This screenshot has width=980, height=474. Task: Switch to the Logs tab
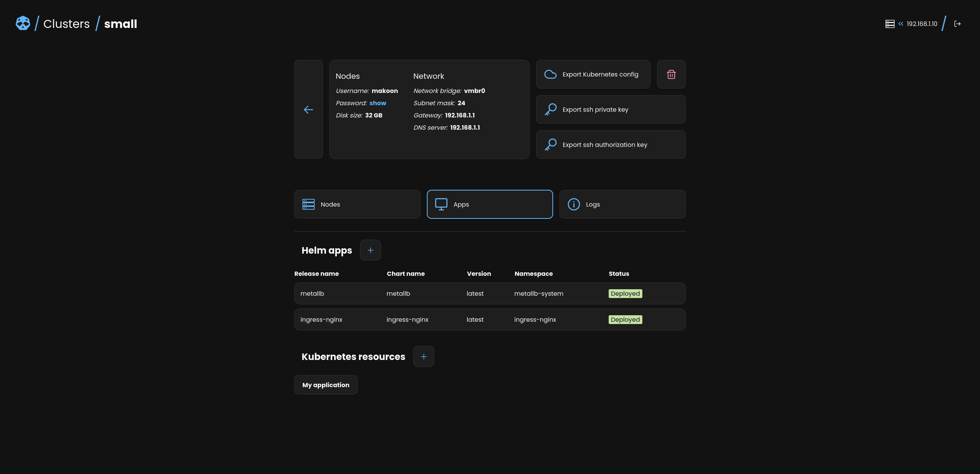622,204
